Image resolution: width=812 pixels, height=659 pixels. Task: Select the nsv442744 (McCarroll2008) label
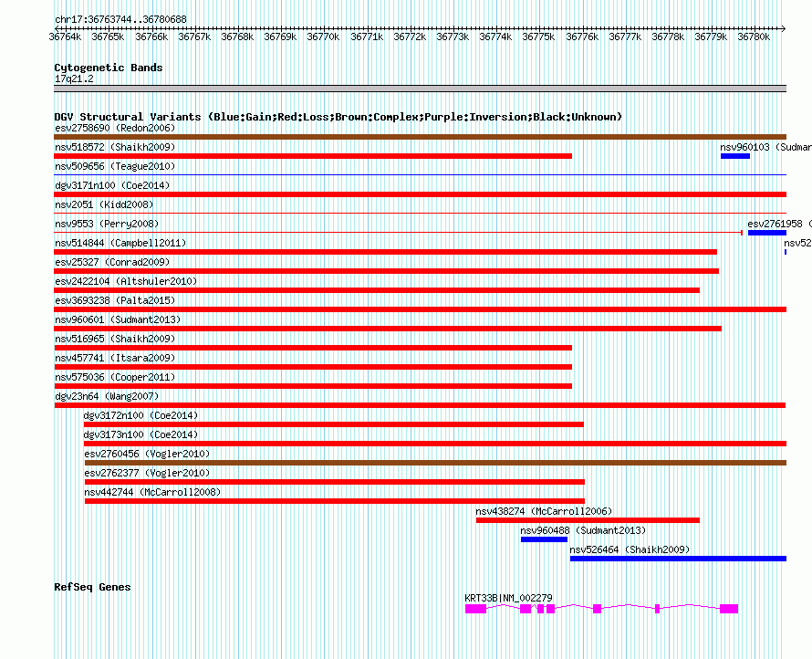[152, 492]
